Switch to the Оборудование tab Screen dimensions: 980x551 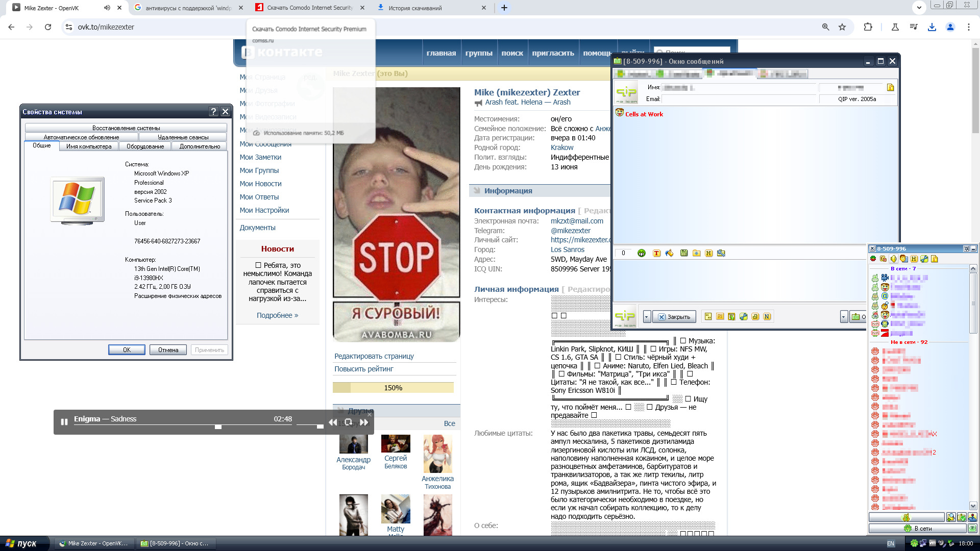[145, 146]
